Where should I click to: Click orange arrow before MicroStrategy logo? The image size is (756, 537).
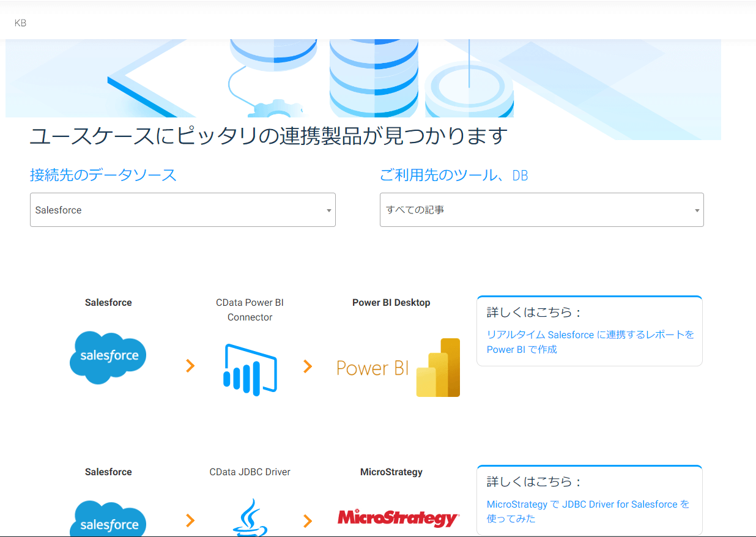[x=308, y=521]
